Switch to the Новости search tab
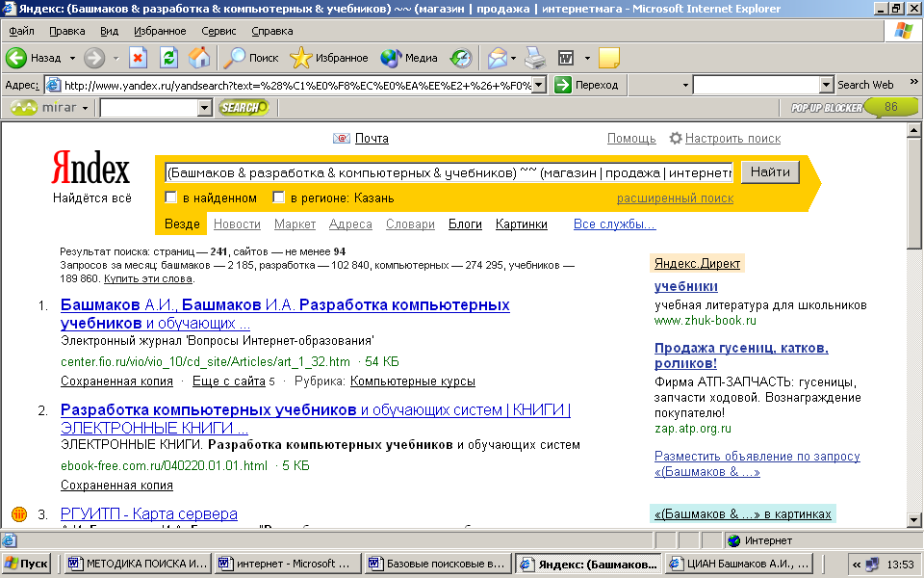Image resolution: width=924 pixels, height=578 pixels. [237, 224]
